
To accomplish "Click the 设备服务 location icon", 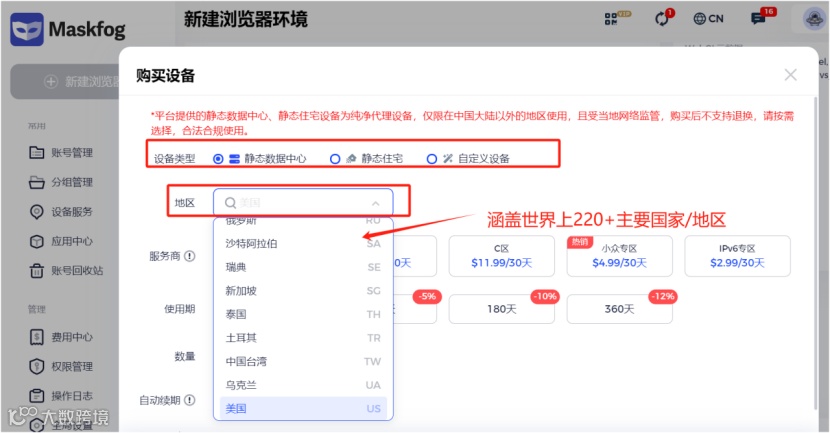I will click(x=37, y=212).
